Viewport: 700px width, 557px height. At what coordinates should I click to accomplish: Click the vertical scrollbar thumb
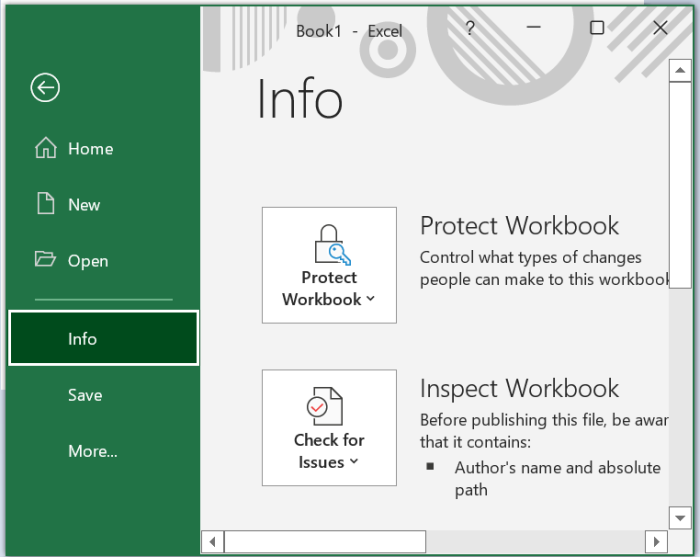(x=680, y=185)
